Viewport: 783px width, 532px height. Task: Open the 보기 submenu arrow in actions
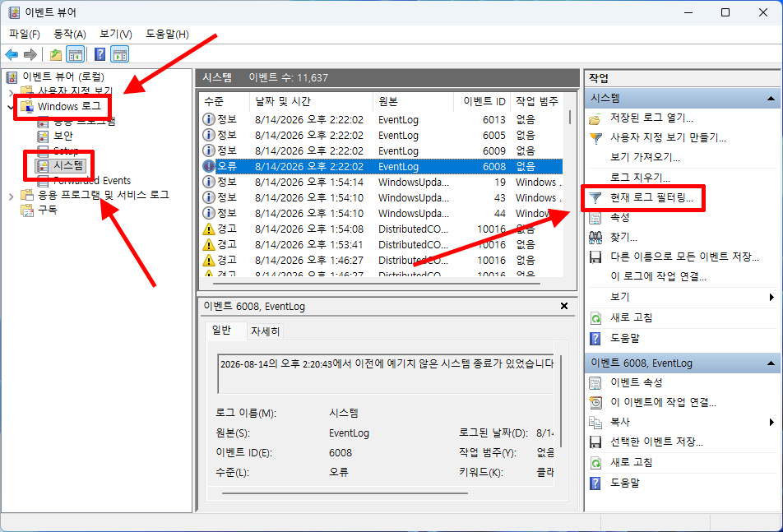771,298
